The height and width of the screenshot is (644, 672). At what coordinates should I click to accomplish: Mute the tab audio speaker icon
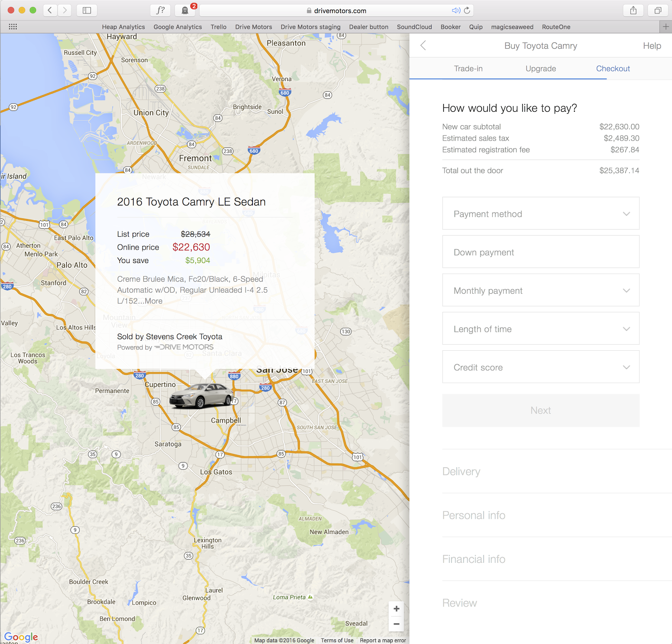pos(456,10)
